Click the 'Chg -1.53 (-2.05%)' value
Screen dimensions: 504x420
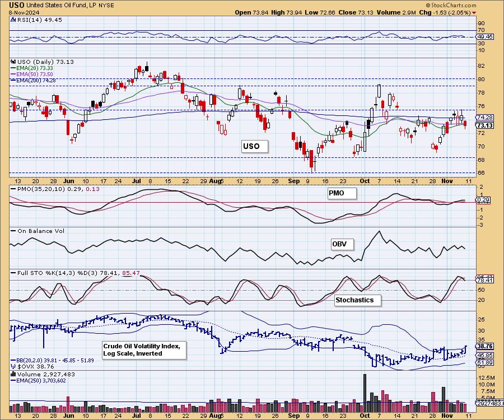445,12
